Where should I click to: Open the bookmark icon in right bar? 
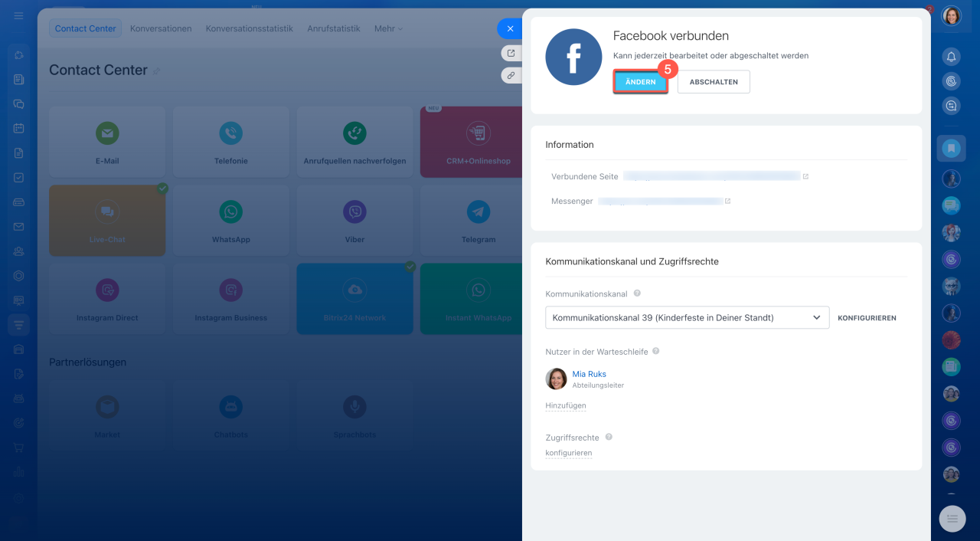tap(951, 148)
